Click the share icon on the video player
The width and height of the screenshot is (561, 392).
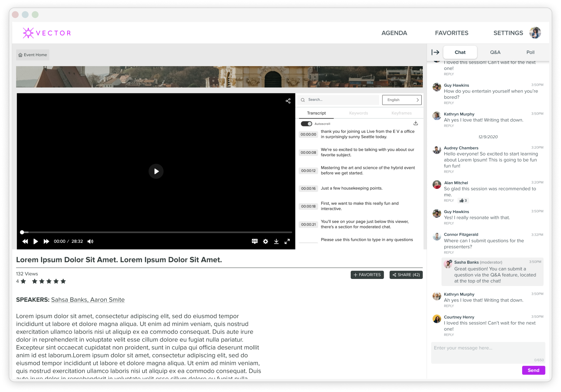coord(288,101)
